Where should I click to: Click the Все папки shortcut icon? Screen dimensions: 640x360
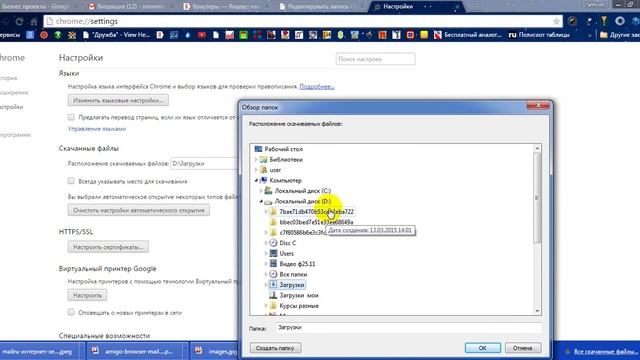(273, 274)
